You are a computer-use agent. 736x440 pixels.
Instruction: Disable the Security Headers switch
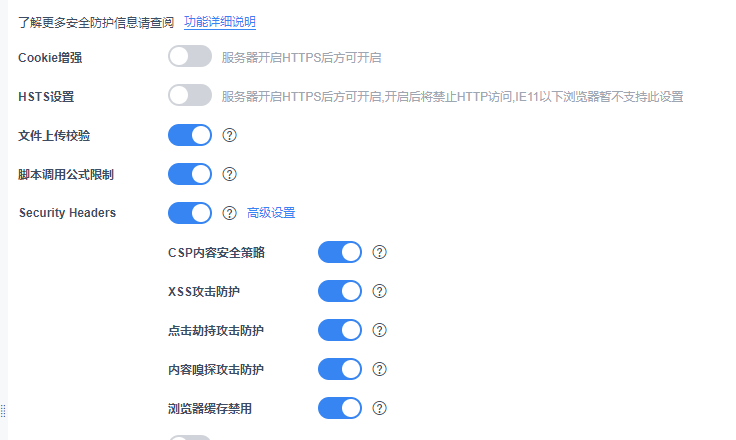[x=190, y=213]
